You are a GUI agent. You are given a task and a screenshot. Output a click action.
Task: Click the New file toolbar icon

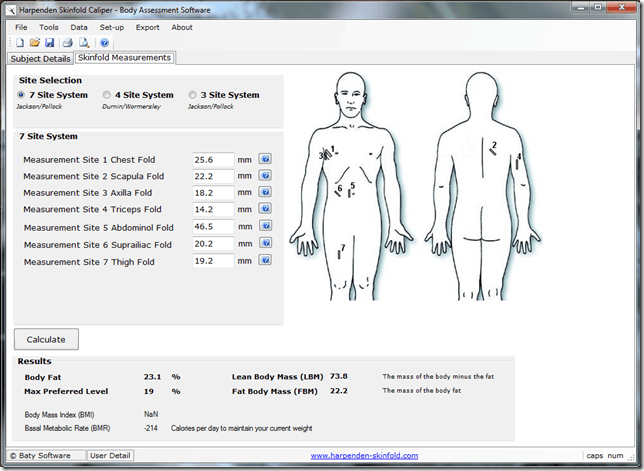click(19, 43)
